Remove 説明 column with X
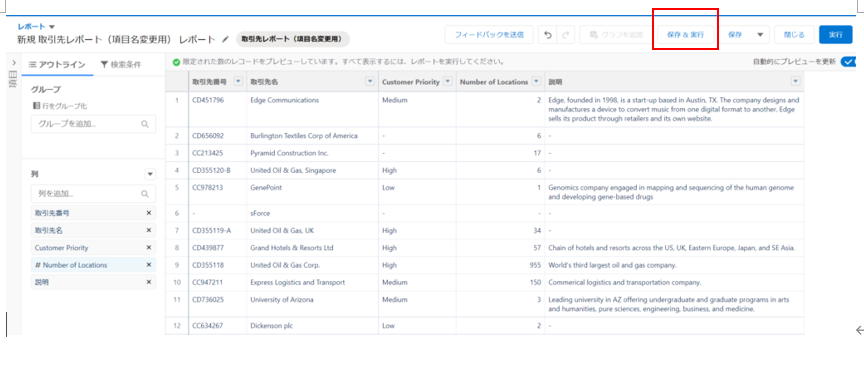Image resolution: width=864 pixels, height=370 pixels. [x=148, y=282]
